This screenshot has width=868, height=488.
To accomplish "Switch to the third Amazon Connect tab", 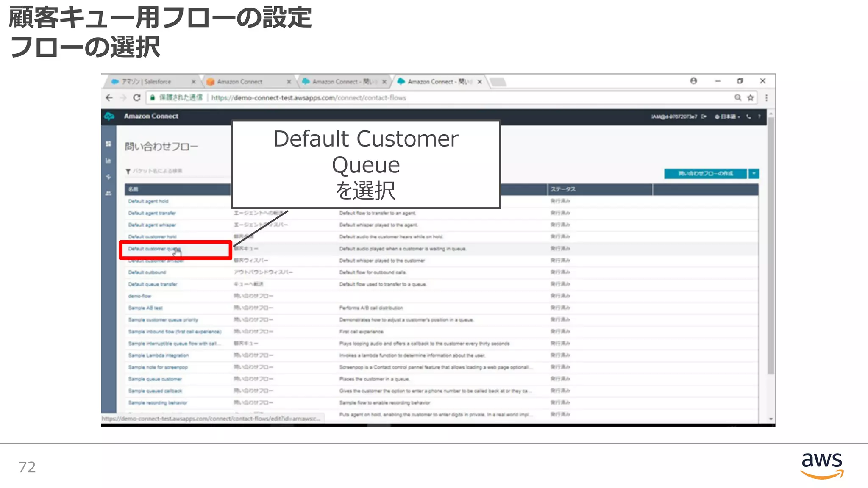I will pos(344,82).
